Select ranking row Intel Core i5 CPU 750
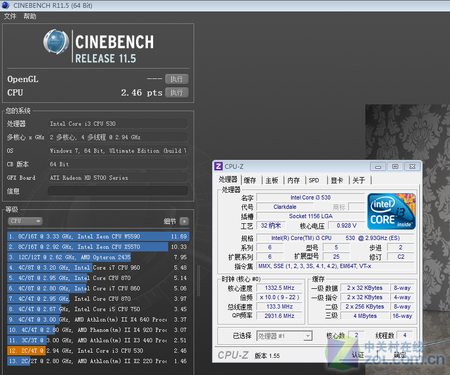Screen dimensions: 450x375 [98, 309]
